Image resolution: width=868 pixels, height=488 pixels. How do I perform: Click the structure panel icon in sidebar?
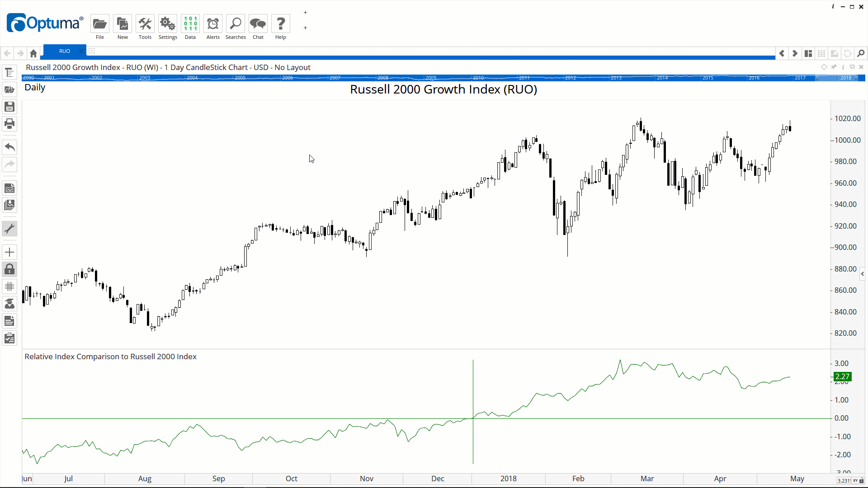tap(9, 72)
